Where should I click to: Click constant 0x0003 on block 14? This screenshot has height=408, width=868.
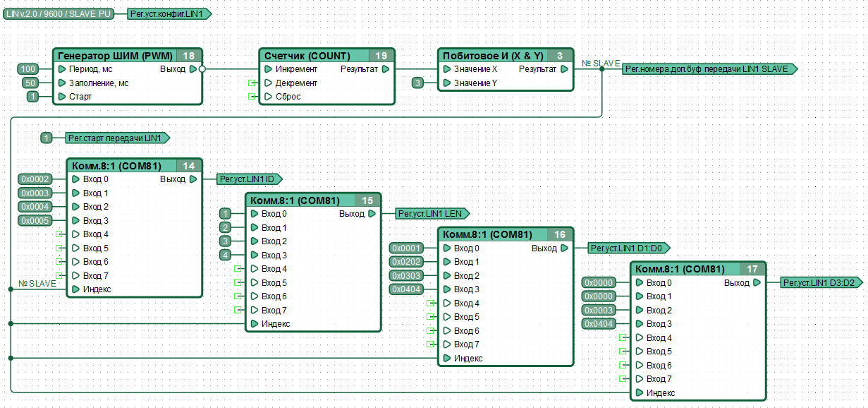(35, 193)
